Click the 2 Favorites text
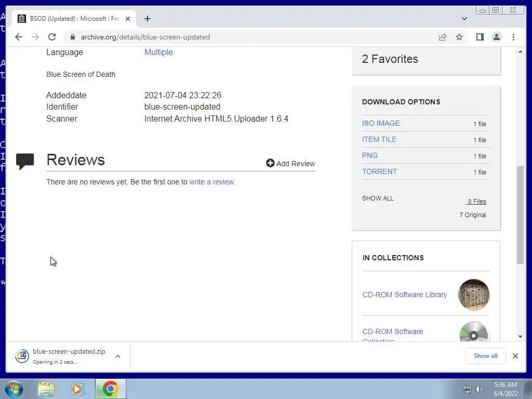This screenshot has width=532, height=399. 390,59
